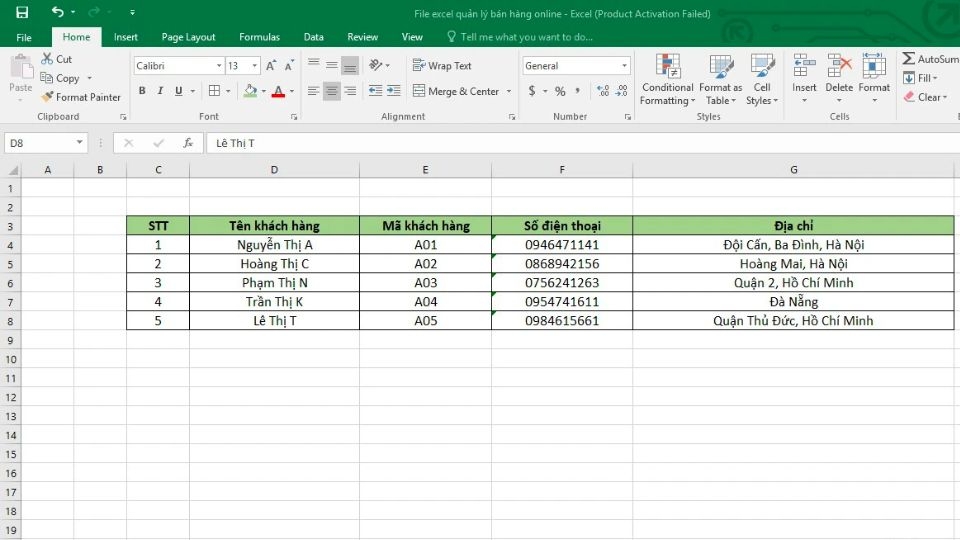The image size is (960, 540).
Task: Apply percent style to the cell
Action: [x=560, y=91]
